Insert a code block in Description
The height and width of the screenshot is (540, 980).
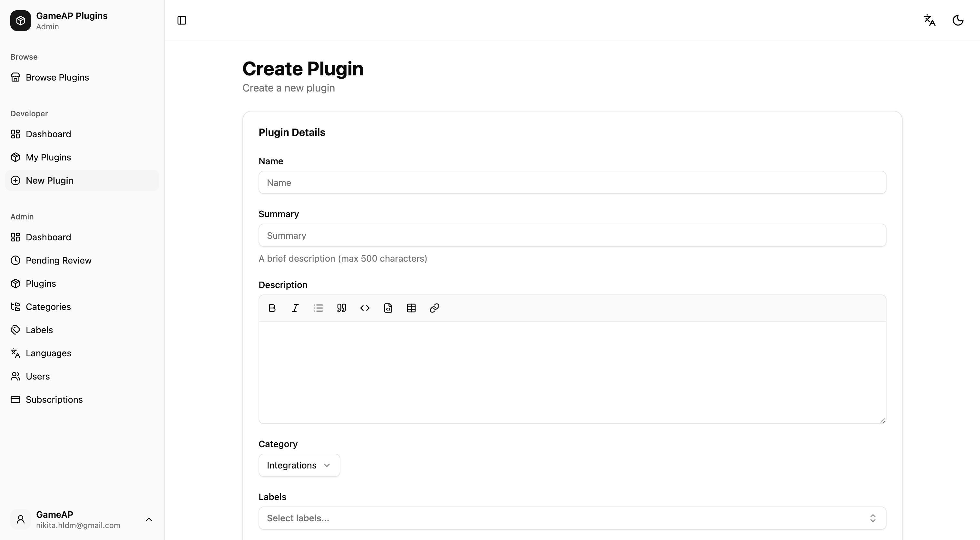click(x=388, y=308)
